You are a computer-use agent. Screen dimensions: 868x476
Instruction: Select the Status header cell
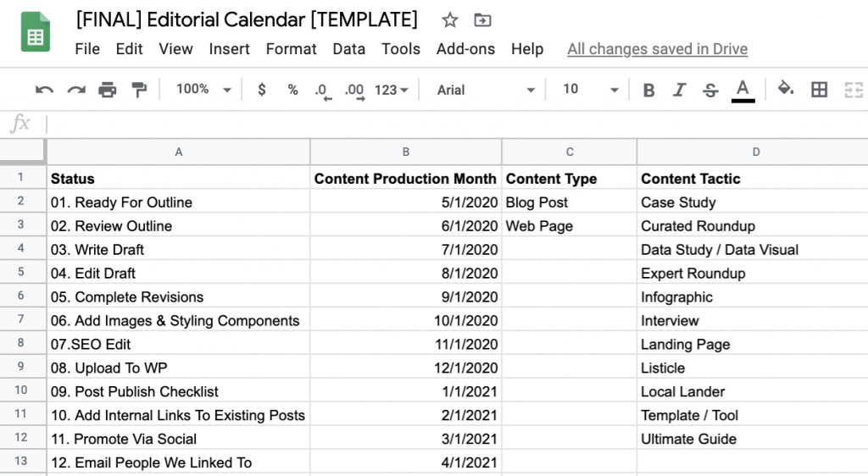click(x=178, y=178)
